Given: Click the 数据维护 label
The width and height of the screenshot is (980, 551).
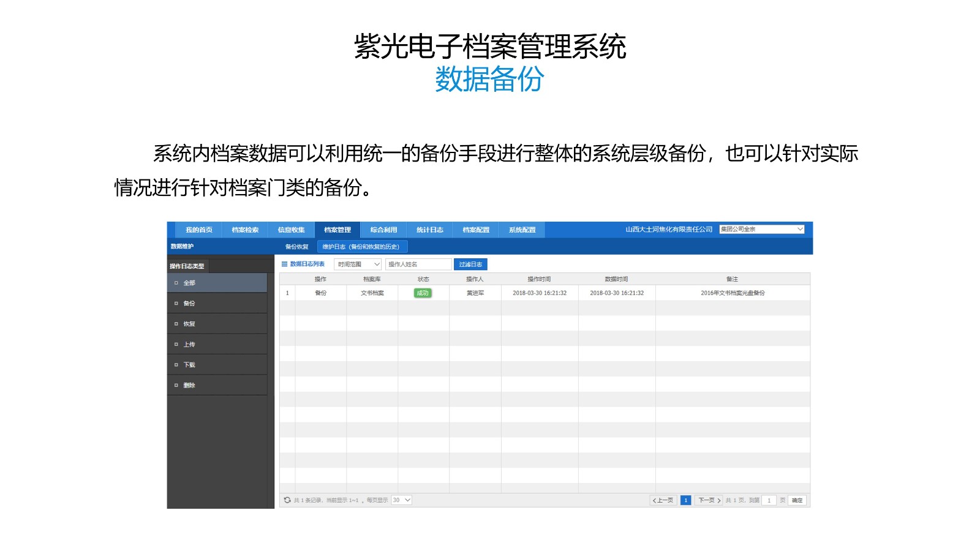Looking at the screenshot, I should 182,246.
